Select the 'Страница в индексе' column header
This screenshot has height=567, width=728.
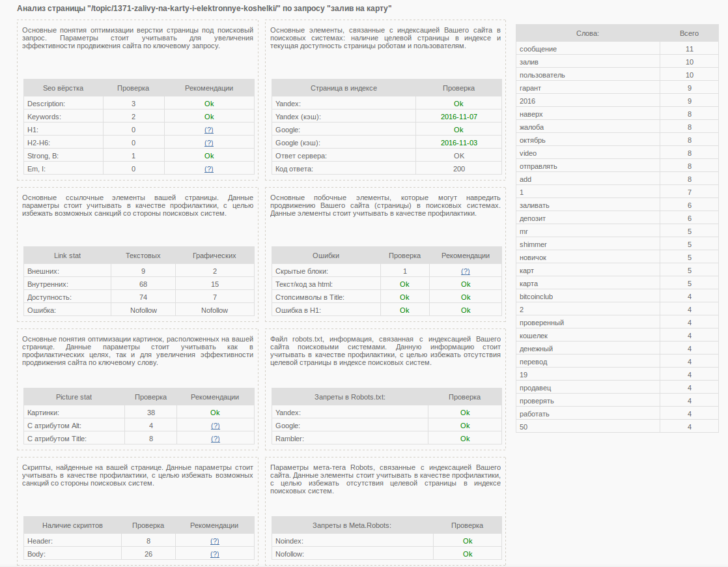pyautogui.click(x=344, y=88)
